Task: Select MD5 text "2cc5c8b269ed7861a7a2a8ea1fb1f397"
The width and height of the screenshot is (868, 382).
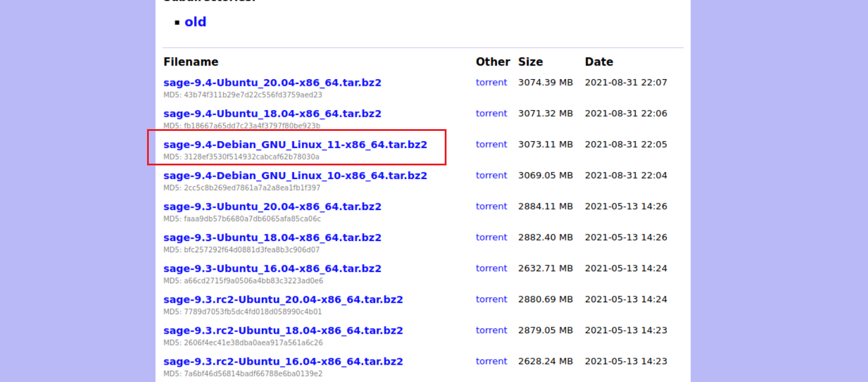Action: 252,187
